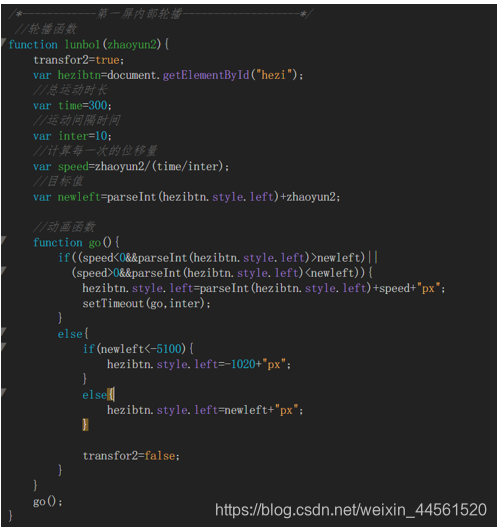Click the number -5100 in the if condition
Viewport: 497px width, 529px height.
click(166, 349)
